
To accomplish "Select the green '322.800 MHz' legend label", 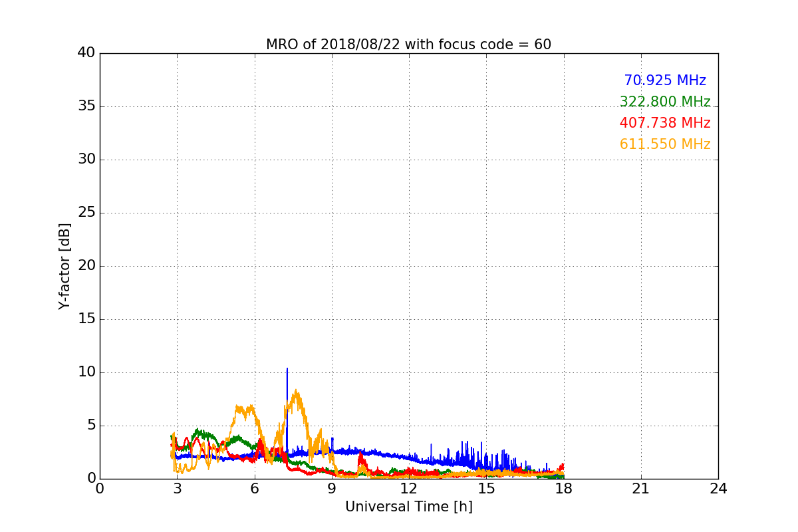I will coord(665,102).
